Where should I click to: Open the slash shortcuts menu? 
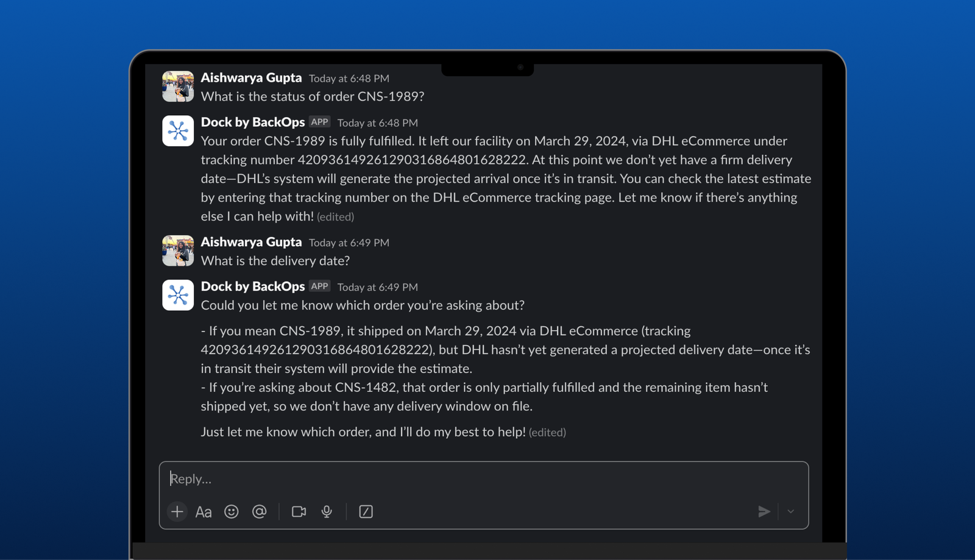tap(366, 511)
